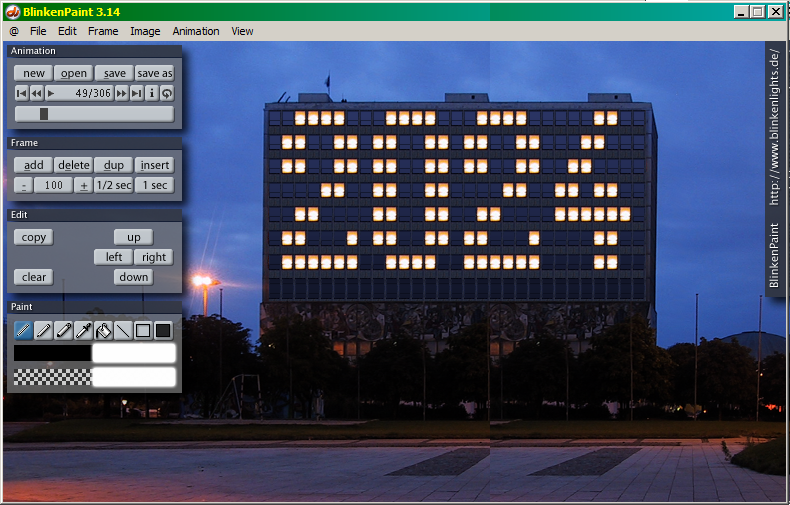Toggle animation loop playback
Viewport: 790px width, 505px height.
[x=167, y=93]
